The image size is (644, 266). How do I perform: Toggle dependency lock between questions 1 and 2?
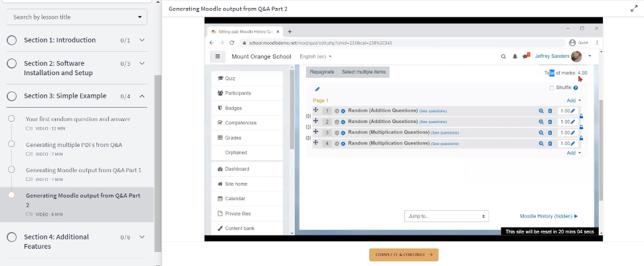(581, 116)
